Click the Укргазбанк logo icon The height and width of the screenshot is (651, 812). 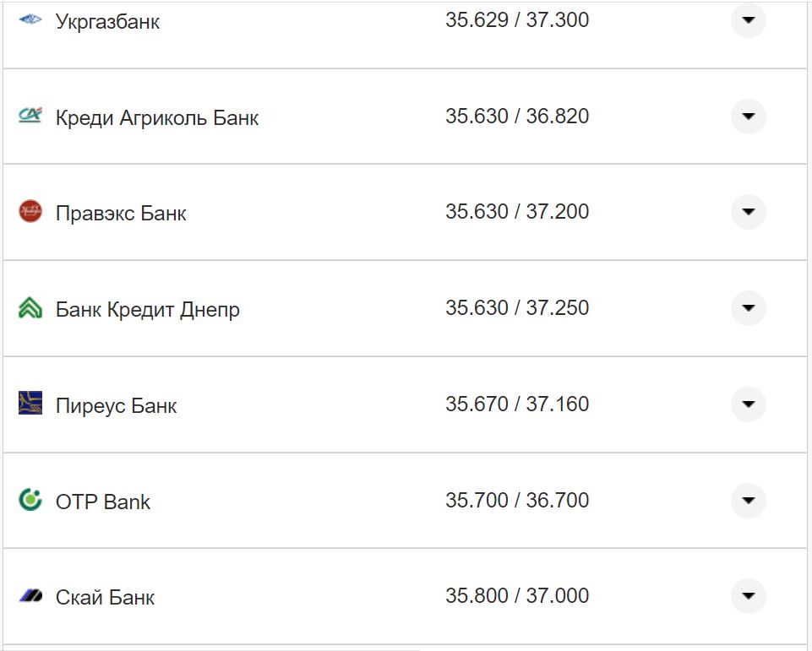(x=30, y=20)
